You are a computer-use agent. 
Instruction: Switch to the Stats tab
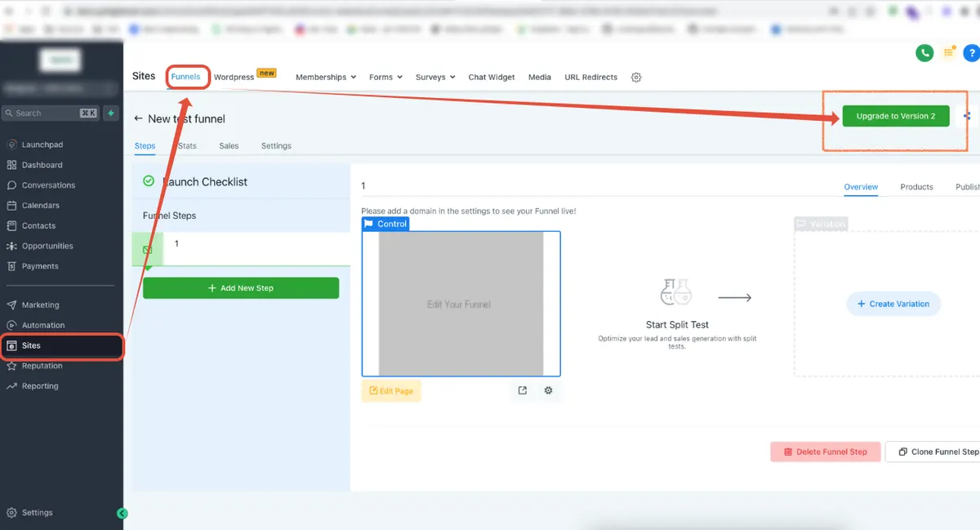tap(187, 146)
